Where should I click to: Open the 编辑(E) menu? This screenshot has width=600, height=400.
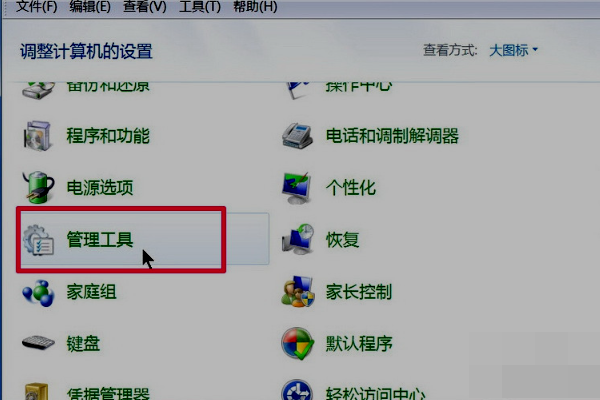click(x=90, y=7)
